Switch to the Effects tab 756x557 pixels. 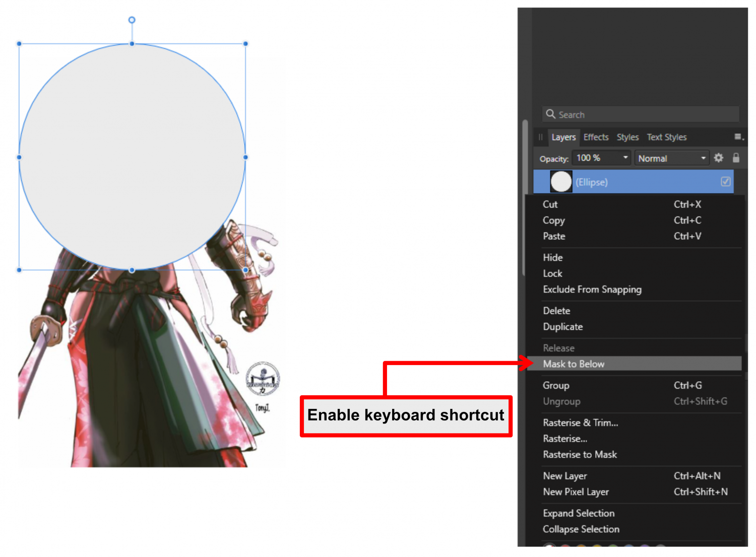click(x=596, y=137)
